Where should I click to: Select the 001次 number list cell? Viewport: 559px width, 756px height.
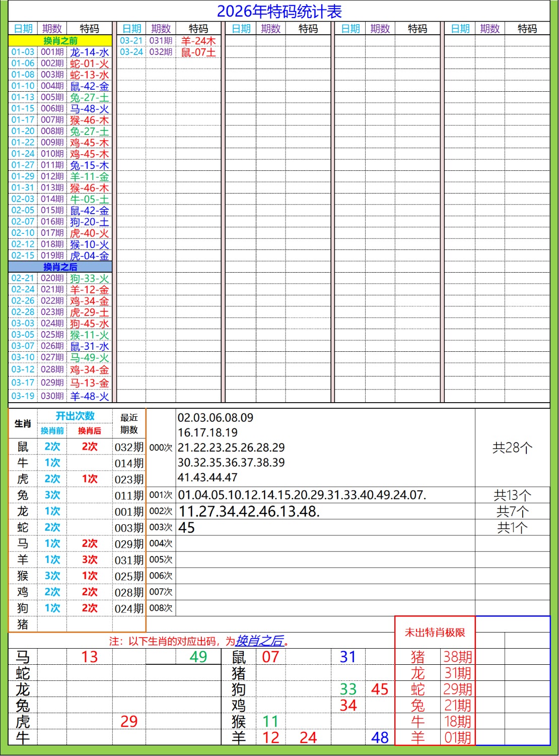click(x=302, y=495)
